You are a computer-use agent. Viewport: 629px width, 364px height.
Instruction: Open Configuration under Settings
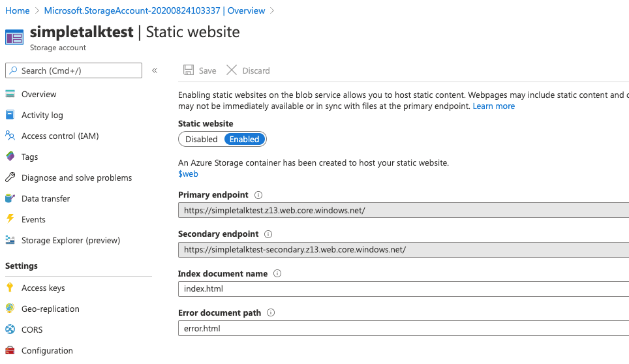click(x=48, y=350)
